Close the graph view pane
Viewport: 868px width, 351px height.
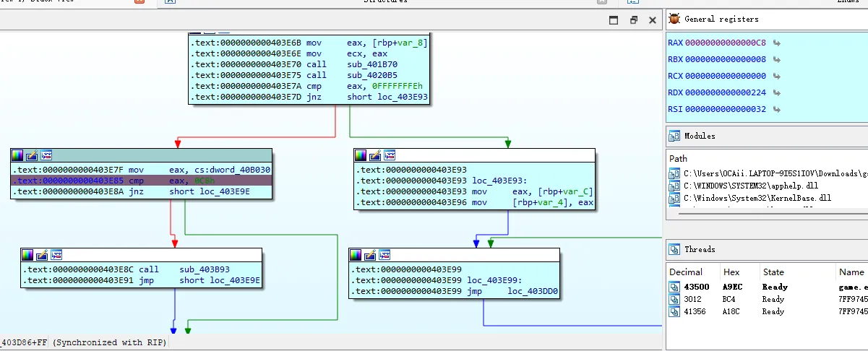[x=653, y=20]
